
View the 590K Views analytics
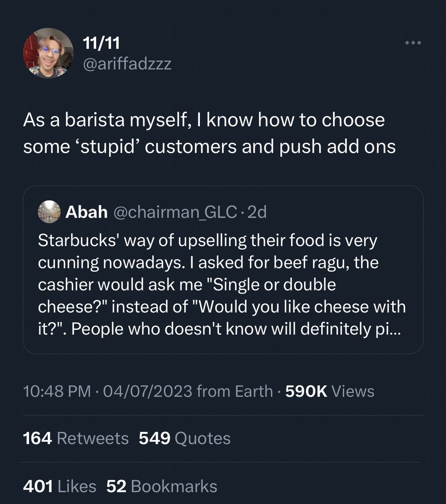330,391
